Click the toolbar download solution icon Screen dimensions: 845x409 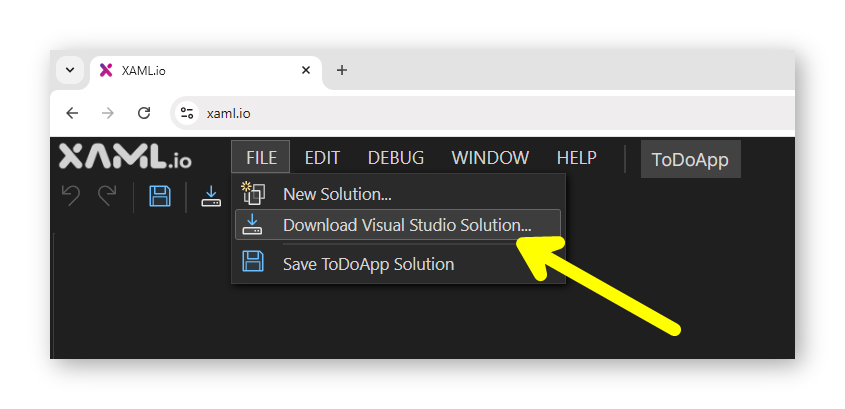point(211,196)
